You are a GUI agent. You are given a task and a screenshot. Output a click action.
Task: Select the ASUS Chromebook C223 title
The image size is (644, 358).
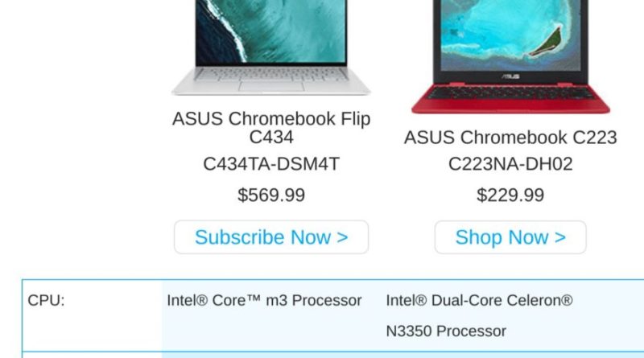(x=510, y=137)
